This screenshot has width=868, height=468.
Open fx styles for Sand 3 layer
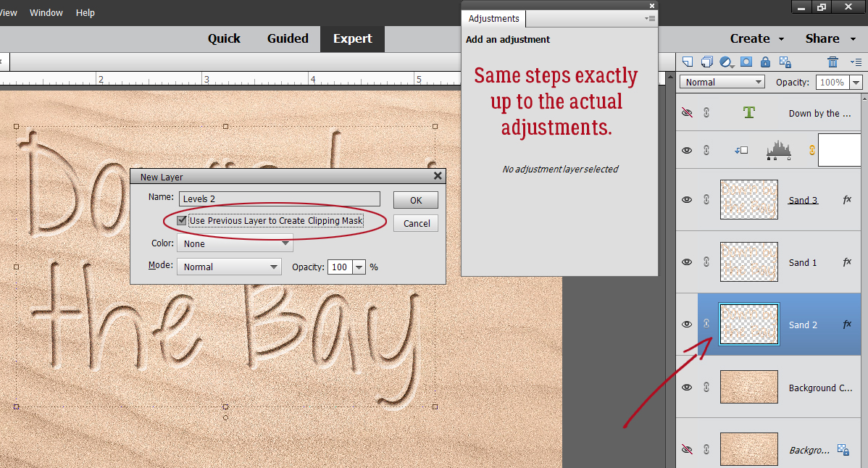coord(847,200)
